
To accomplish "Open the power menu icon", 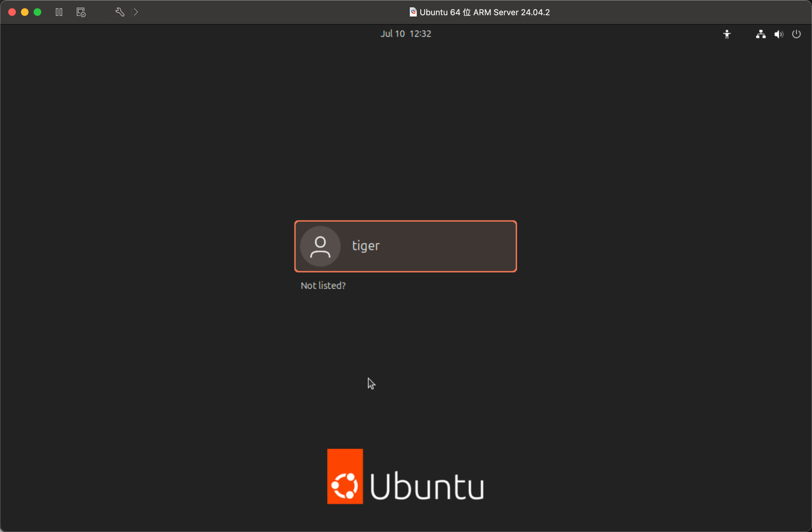I will (x=796, y=34).
